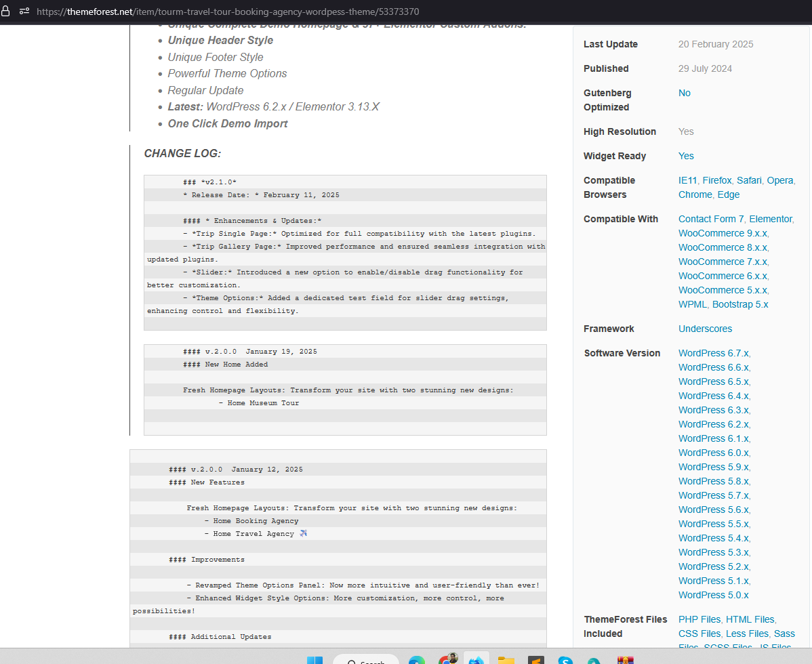The width and height of the screenshot is (812, 664).
Task: Select WordPress 6.6.x version link
Action: 713,367
